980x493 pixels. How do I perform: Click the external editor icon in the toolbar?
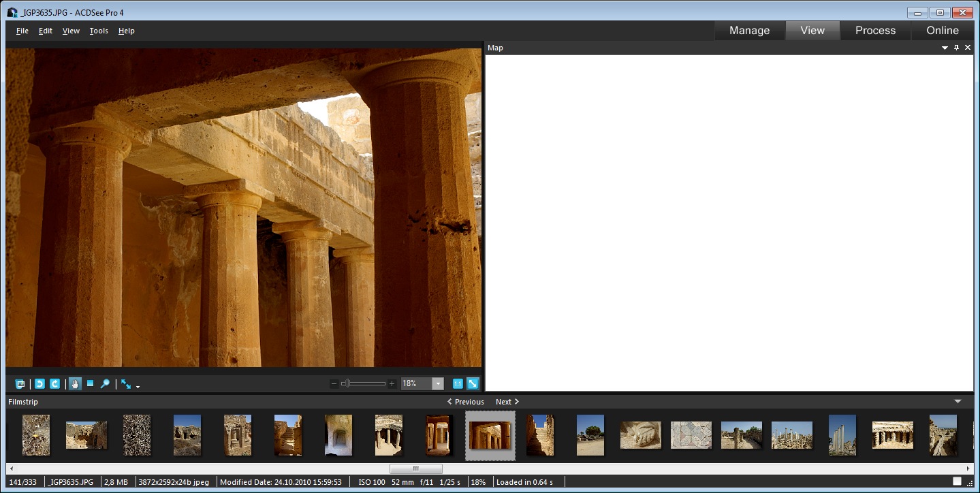(20, 384)
